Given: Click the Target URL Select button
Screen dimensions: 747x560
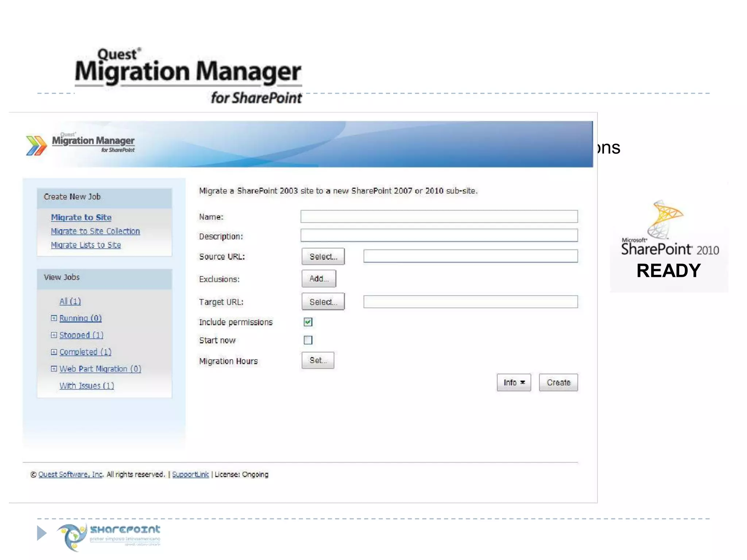Looking at the screenshot, I should point(323,302).
